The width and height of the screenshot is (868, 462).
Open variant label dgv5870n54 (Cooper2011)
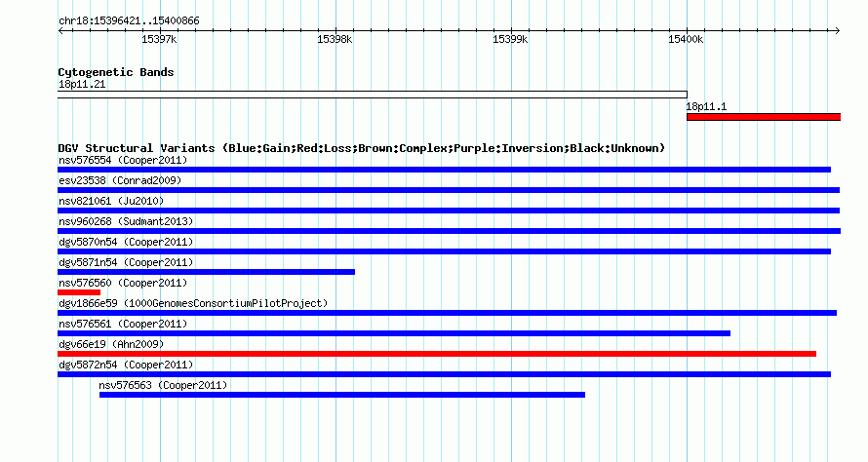click(126, 243)
